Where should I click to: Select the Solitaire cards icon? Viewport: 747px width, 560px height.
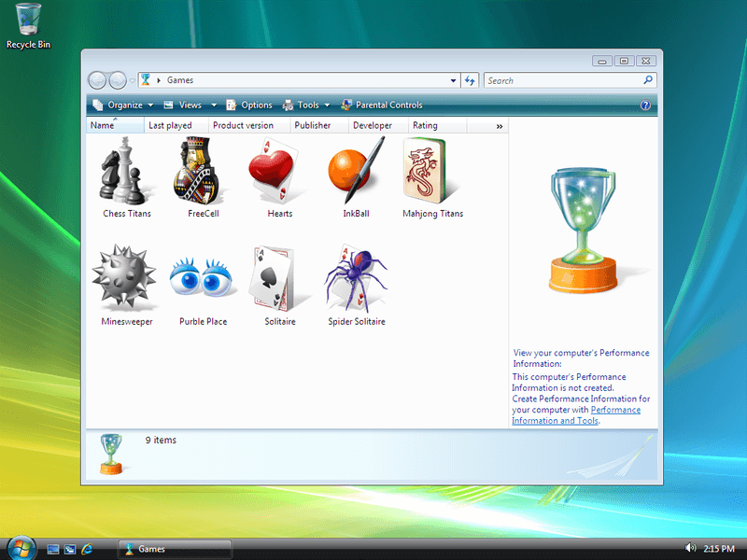click(273, 276)
